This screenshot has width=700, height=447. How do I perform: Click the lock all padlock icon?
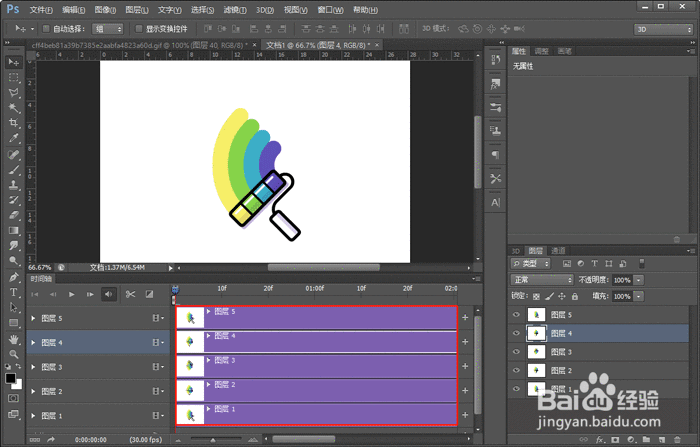(x=575, y=297)
